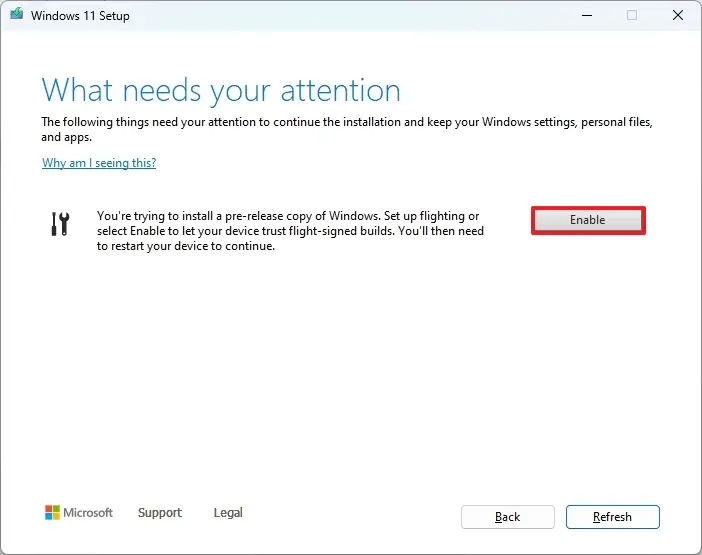Click the Enable button for flight-signed builds
The image size is (702, 555).
coord(588,220)
